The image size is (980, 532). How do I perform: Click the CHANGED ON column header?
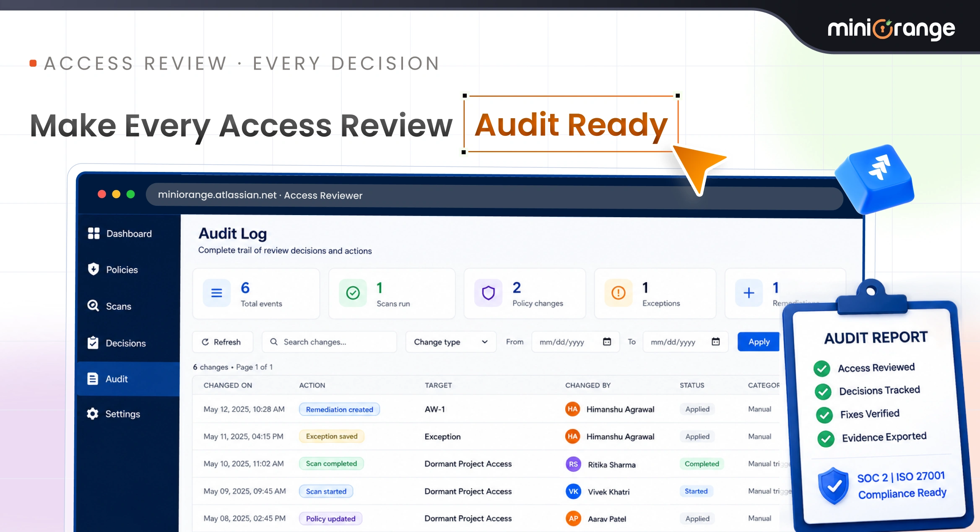pyautogui.click(x=228, y=385)
